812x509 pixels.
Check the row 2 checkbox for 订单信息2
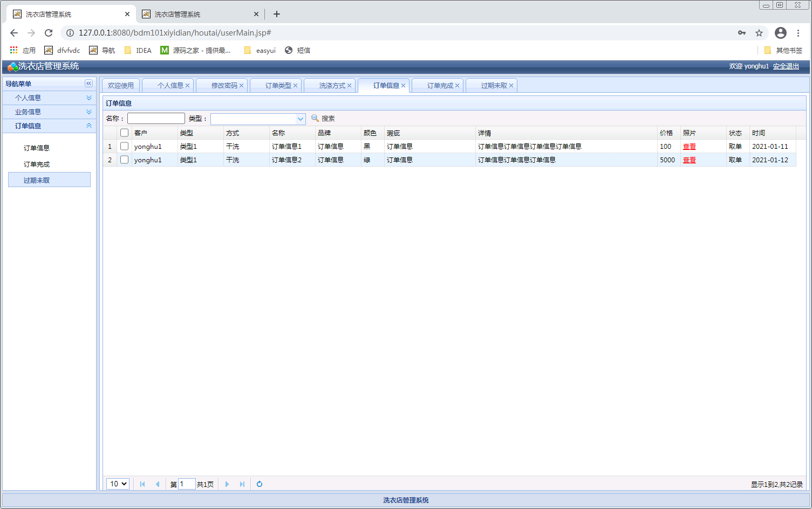click(125, 160)
